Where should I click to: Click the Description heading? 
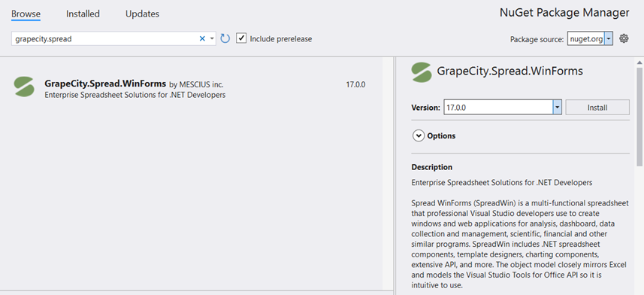(432, 167)
